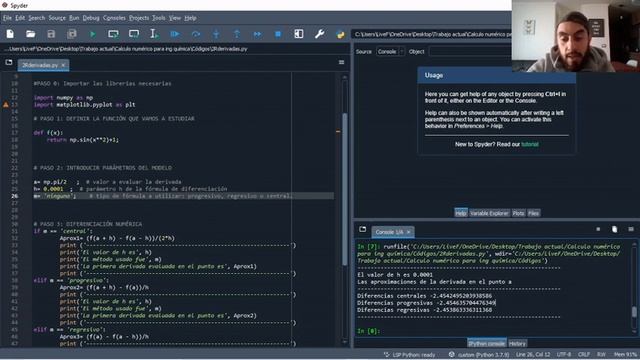Open file with folder icon

pos(31,34)
